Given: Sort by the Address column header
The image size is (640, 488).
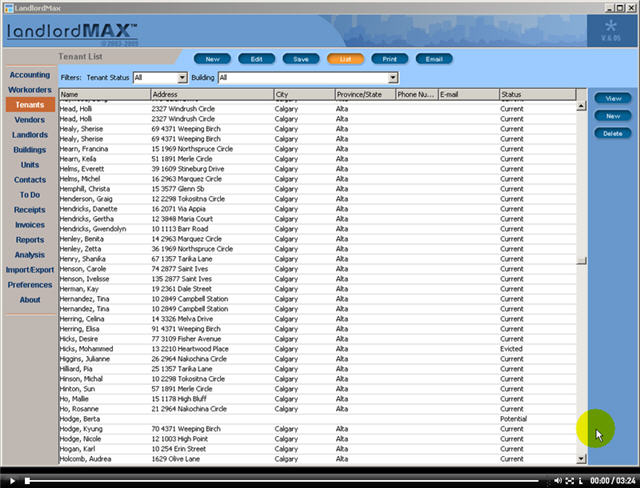Looking at the screenshot, I should (212, 94).
